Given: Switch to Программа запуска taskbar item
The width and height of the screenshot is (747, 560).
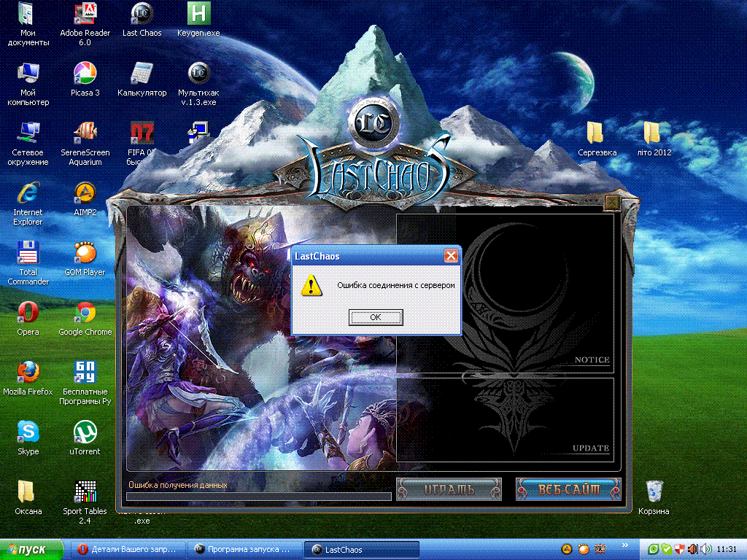Looking at the screenshot, I should (244, 550).
